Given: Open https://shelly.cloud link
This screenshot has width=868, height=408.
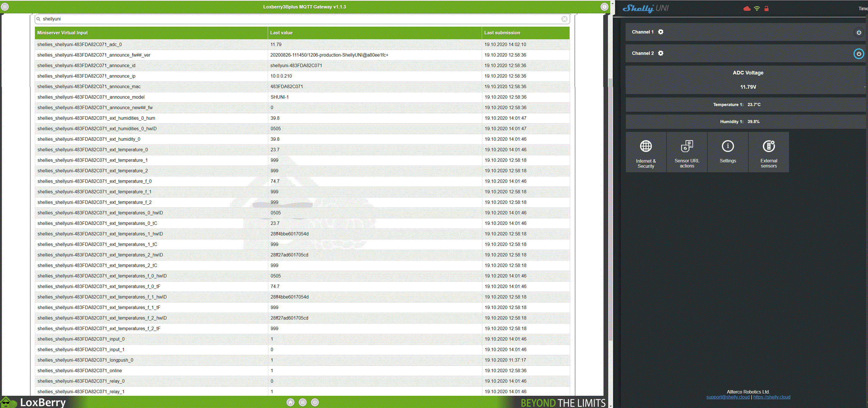Looking at the screenshot, I should click(772, 397).
